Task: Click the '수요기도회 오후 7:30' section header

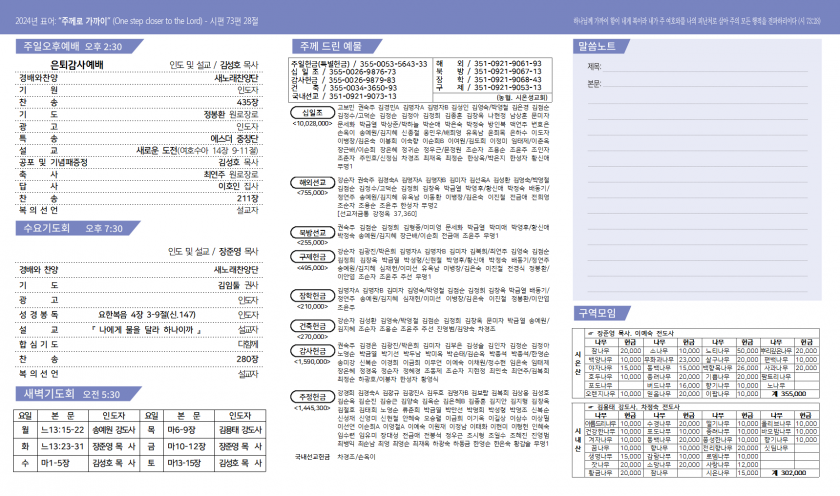Action: tap(77, 229)
